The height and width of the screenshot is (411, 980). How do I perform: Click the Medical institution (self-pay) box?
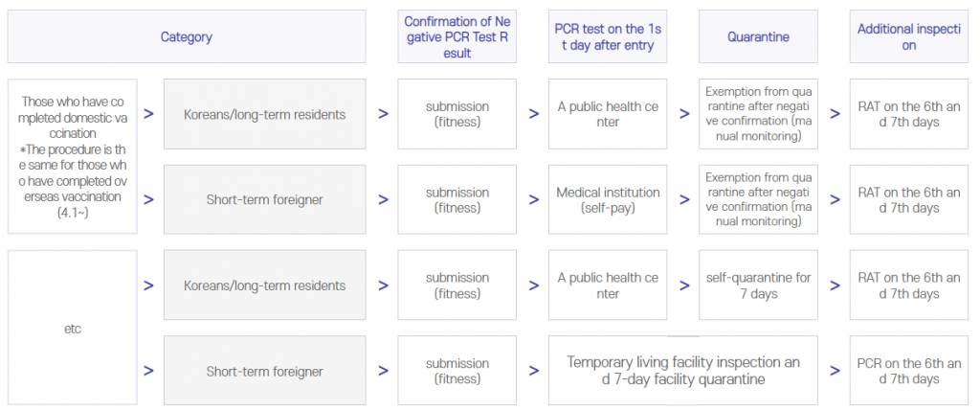click(608, 199)
